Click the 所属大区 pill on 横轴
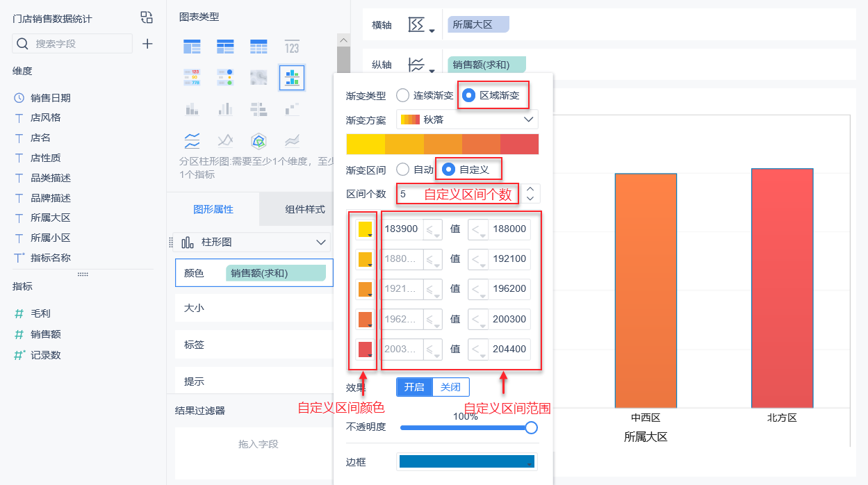The image size is (868, 485). [478, 25]
